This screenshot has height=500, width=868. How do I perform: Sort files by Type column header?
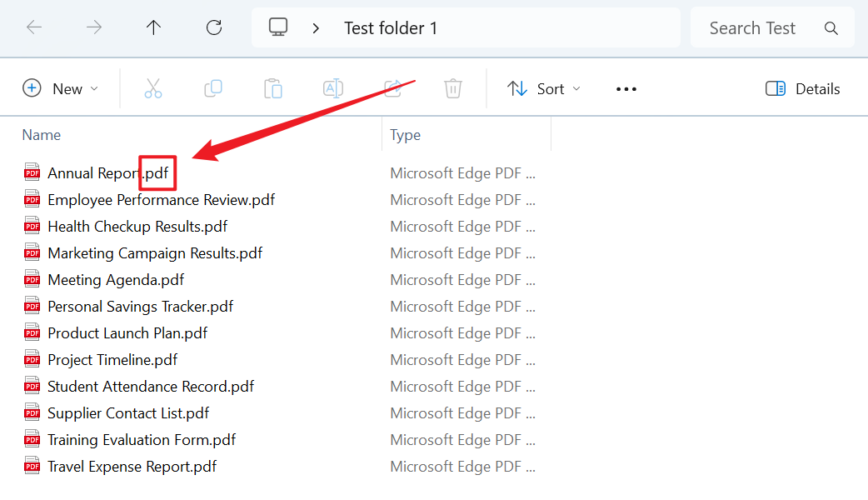click(x=405, y=134)
